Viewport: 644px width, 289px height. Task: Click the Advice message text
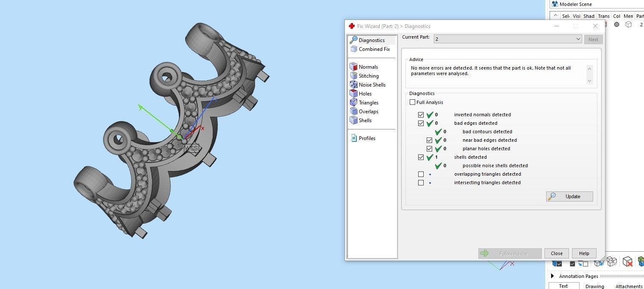pyautogui.click(x=491, y=71)
